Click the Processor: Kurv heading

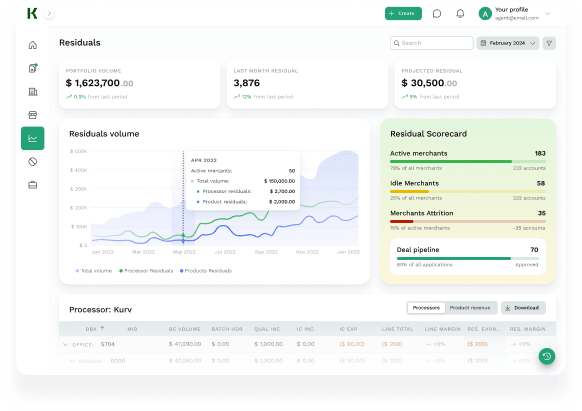(101, 310)
